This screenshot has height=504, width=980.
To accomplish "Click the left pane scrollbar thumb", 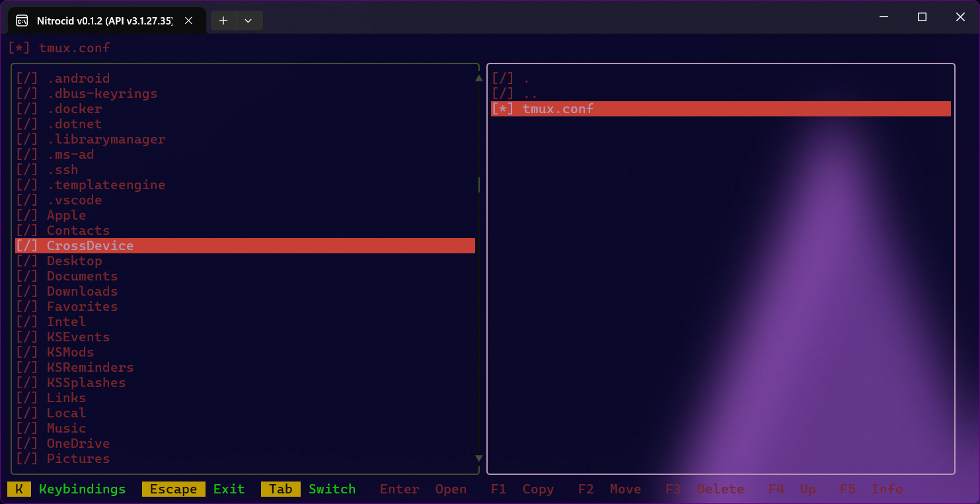I will pos(479,185).
